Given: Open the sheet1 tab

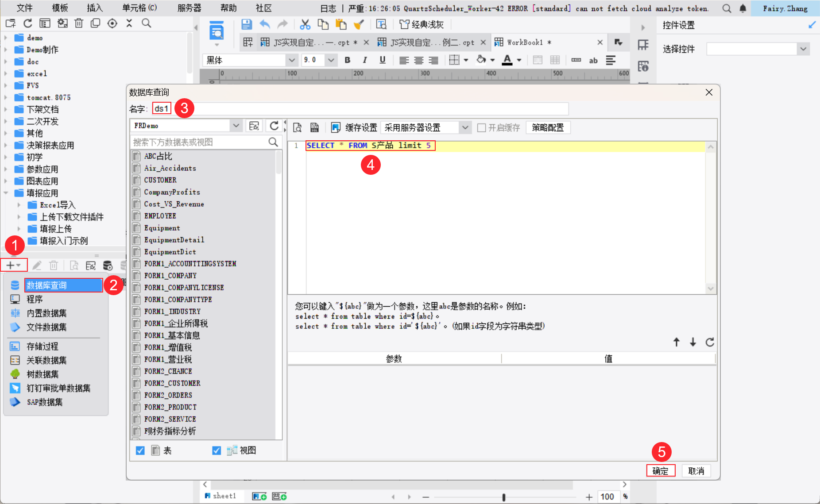Looking at the screenshot, I should click(x=220, y=496).
